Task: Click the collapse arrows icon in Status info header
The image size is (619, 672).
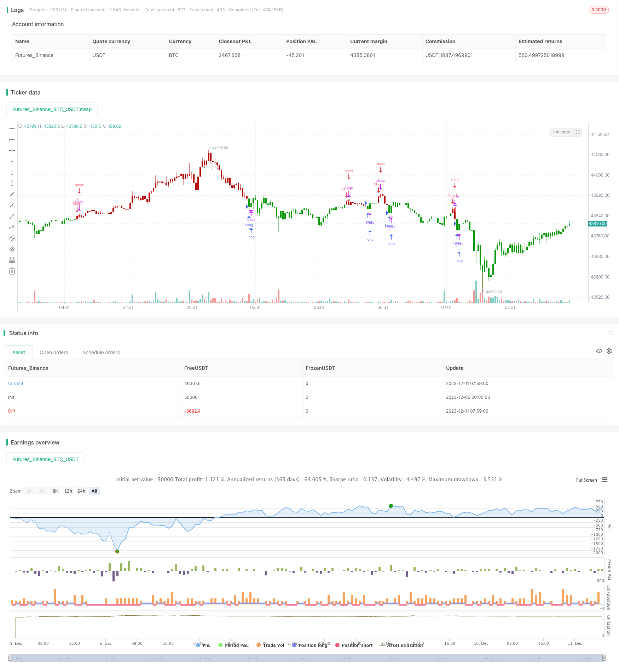Action: (611, 333)
